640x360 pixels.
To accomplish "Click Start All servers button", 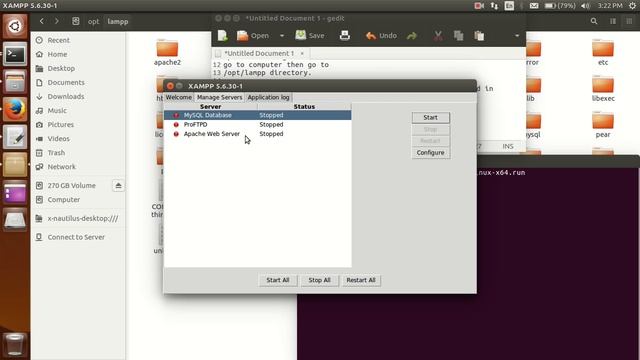I will [x=278, y=280].
